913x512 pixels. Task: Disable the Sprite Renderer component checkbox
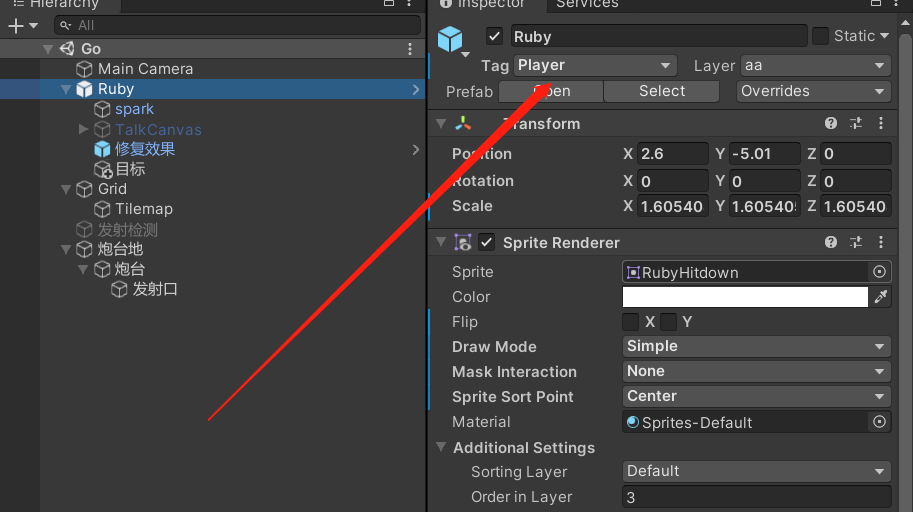point(487,242)
